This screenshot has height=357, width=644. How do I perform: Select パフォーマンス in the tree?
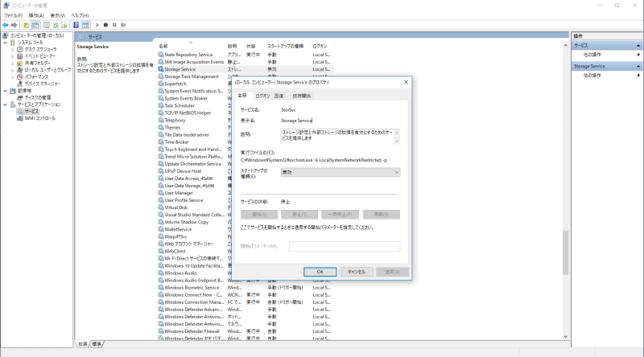(x=36, y=76)
